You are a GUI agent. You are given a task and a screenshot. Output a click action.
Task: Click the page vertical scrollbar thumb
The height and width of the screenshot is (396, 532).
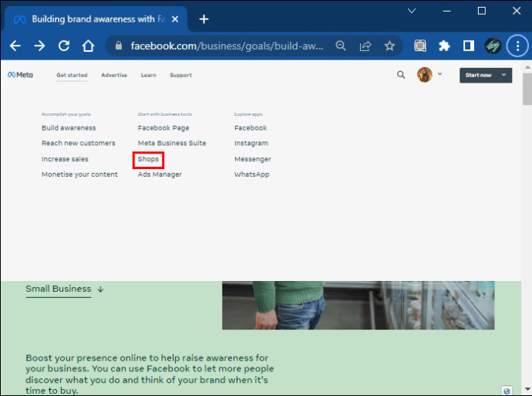(527, 89)
